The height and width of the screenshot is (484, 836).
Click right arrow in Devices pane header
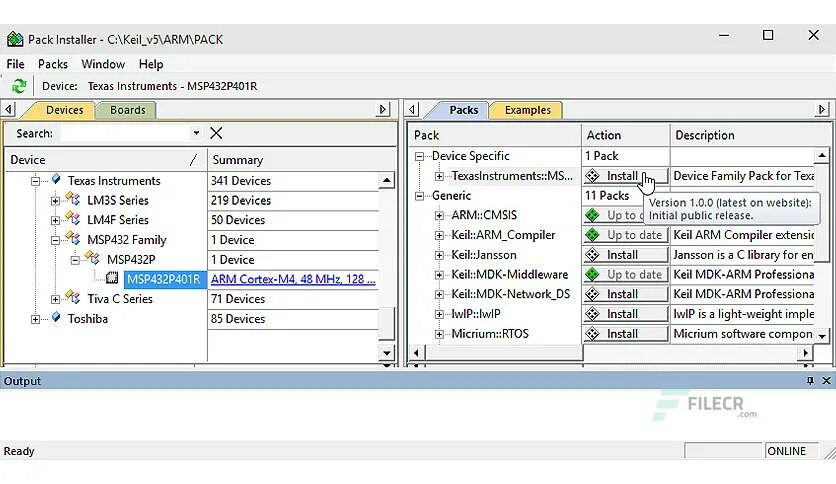tap(383, 109)
